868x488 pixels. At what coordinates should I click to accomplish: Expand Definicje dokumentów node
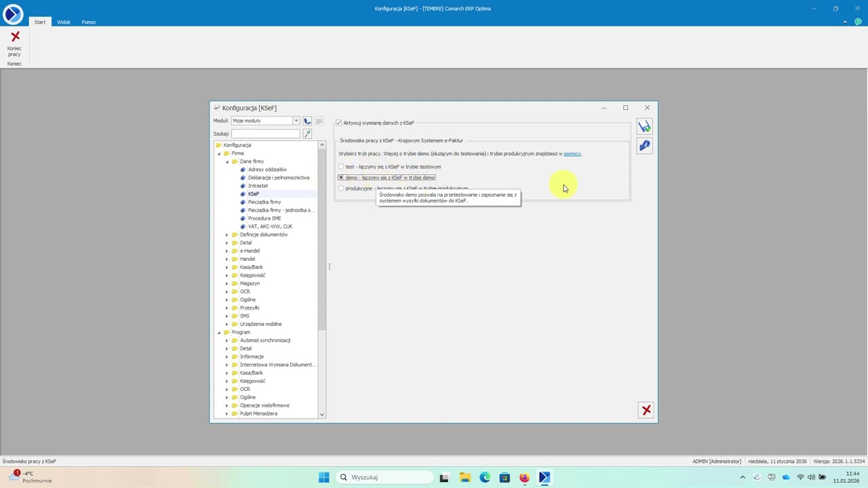tap(227, 235)
